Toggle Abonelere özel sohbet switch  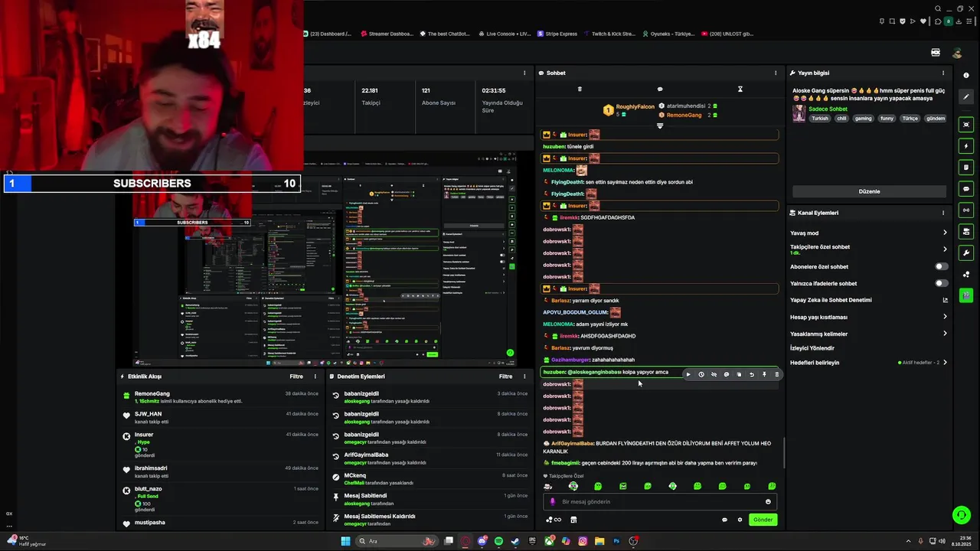tap(941, 266)
